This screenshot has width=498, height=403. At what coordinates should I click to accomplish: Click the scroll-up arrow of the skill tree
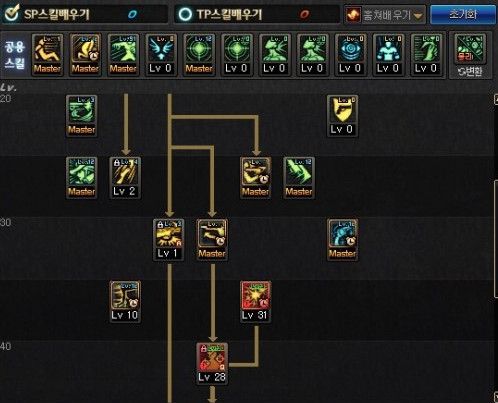tap(496, 99)
